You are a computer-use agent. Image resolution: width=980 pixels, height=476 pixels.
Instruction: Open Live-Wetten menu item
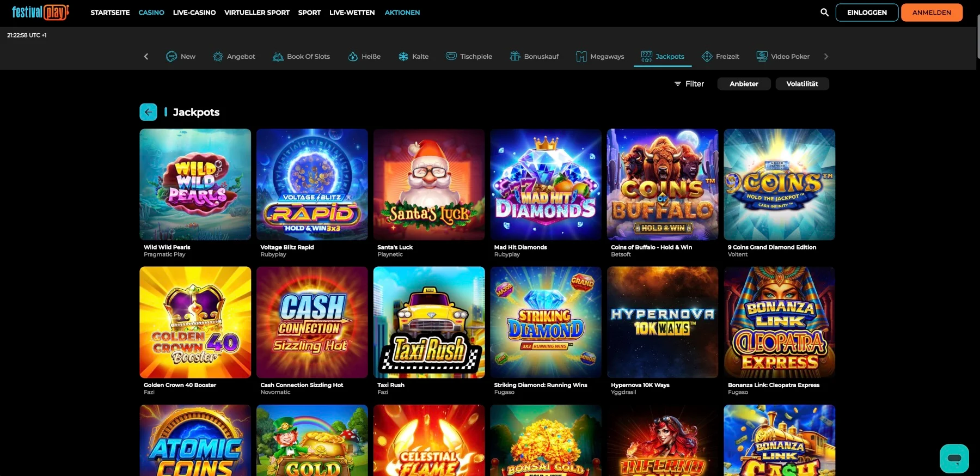(x=352, y=13)
